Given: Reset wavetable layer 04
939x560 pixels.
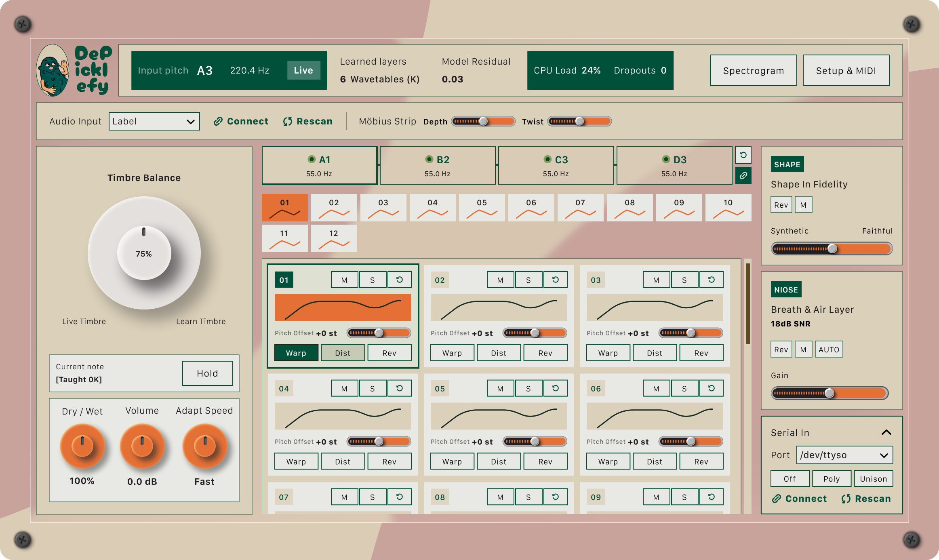Looking at the screenshot, I should [x=399, y=388].
